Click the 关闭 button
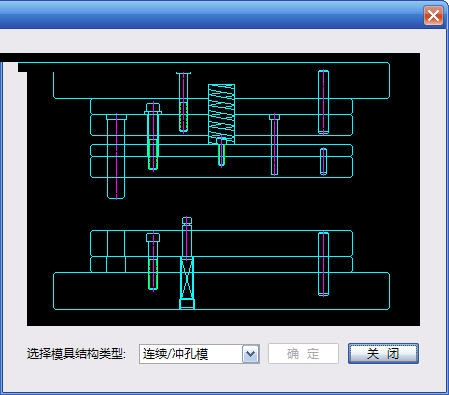This screenshot has height=395, width=449. coord(383,354)
